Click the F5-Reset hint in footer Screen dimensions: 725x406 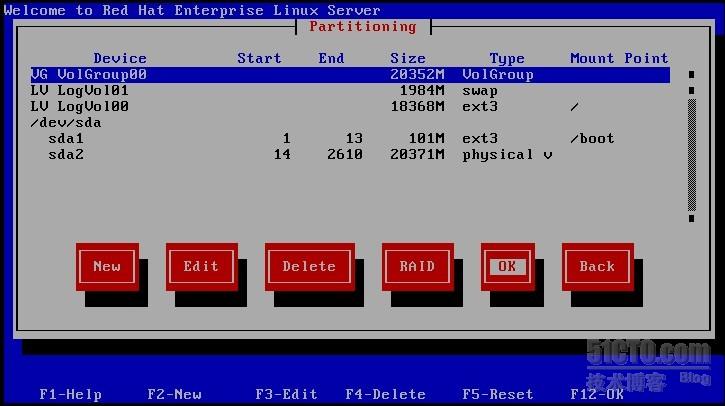[x=498, y=394]
